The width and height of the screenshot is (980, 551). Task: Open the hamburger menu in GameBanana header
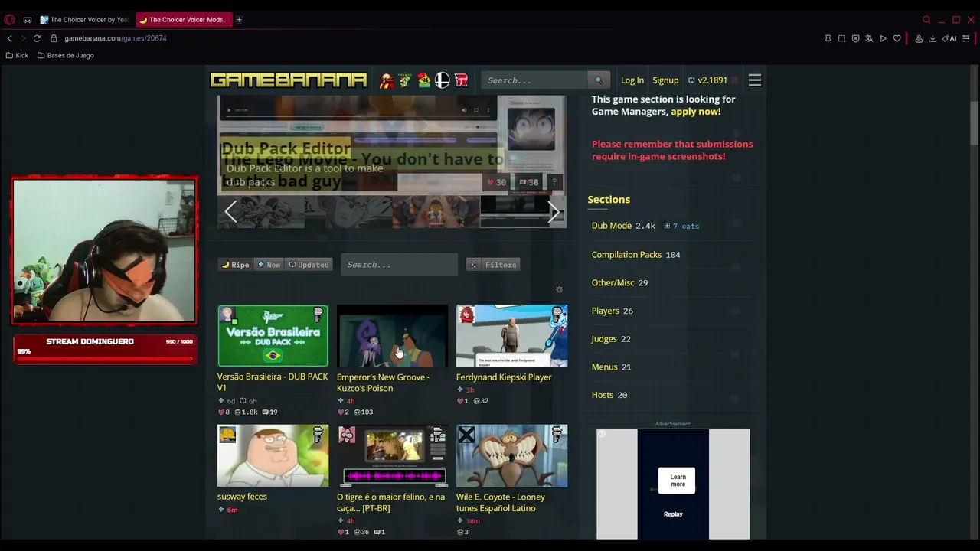tap(755, 80)
